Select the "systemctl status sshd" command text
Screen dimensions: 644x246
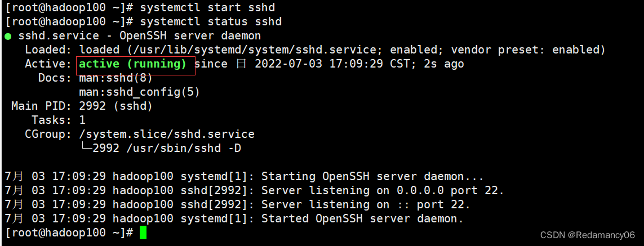(211, 22)
